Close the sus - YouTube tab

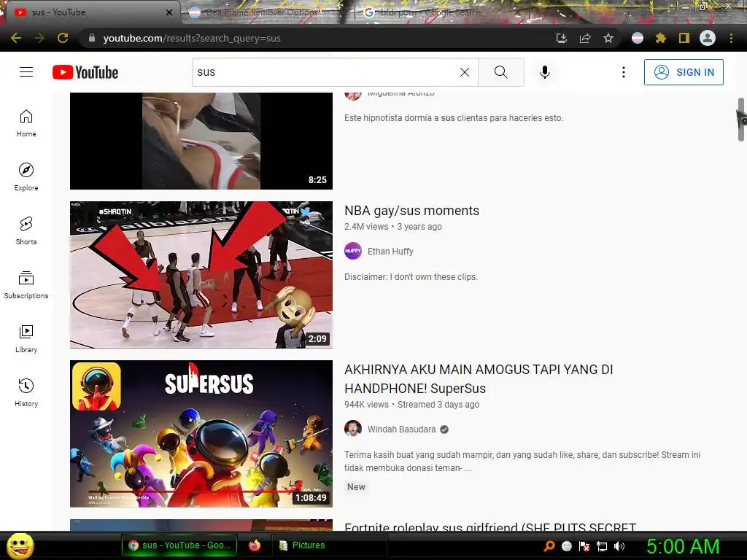coord(169,12)
